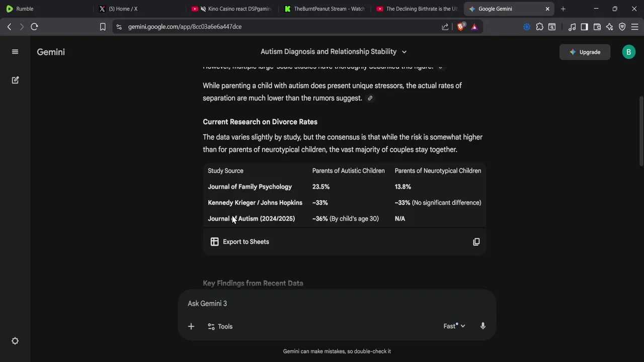Open the Brave Wallet icon
Screen dimensions: 644x362
click(597, 27)
